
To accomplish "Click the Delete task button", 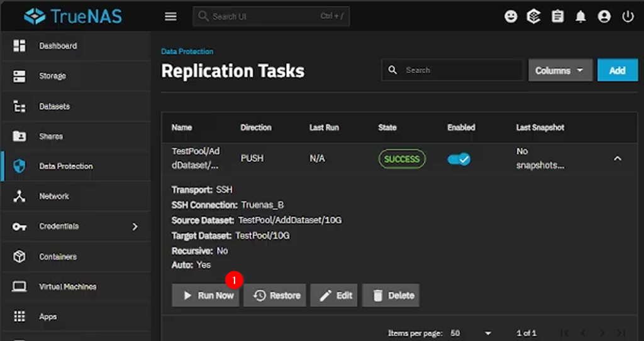I will coord(391,295).
